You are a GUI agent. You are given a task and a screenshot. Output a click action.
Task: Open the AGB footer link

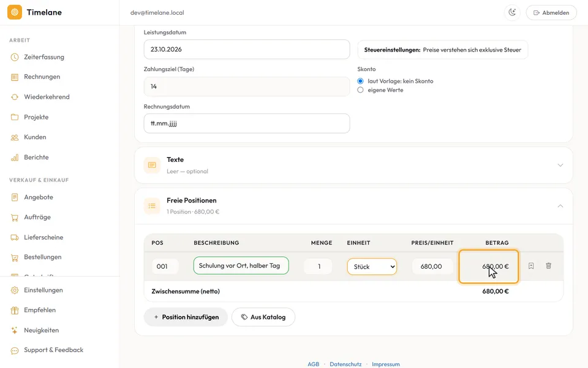point(314,364)
